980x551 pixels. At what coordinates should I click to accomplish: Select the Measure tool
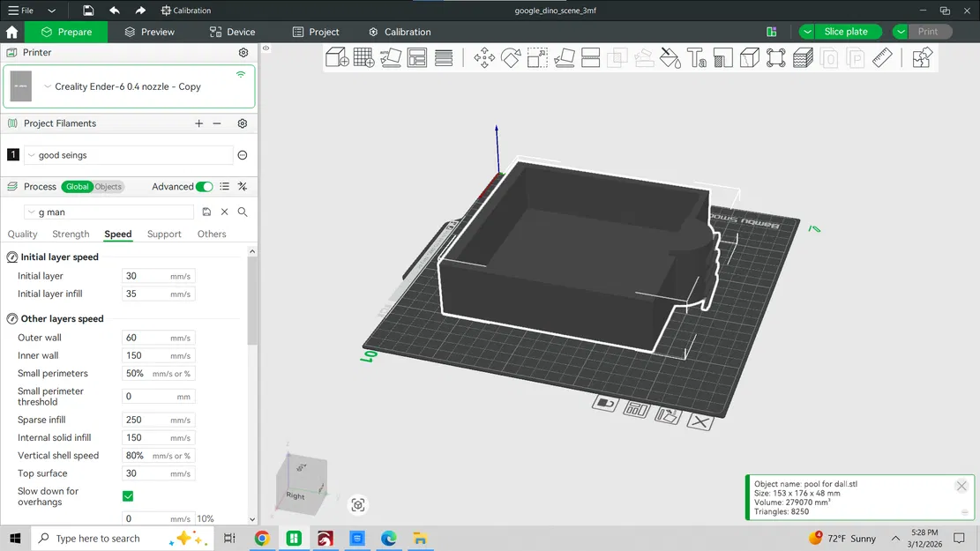(882, 57)
